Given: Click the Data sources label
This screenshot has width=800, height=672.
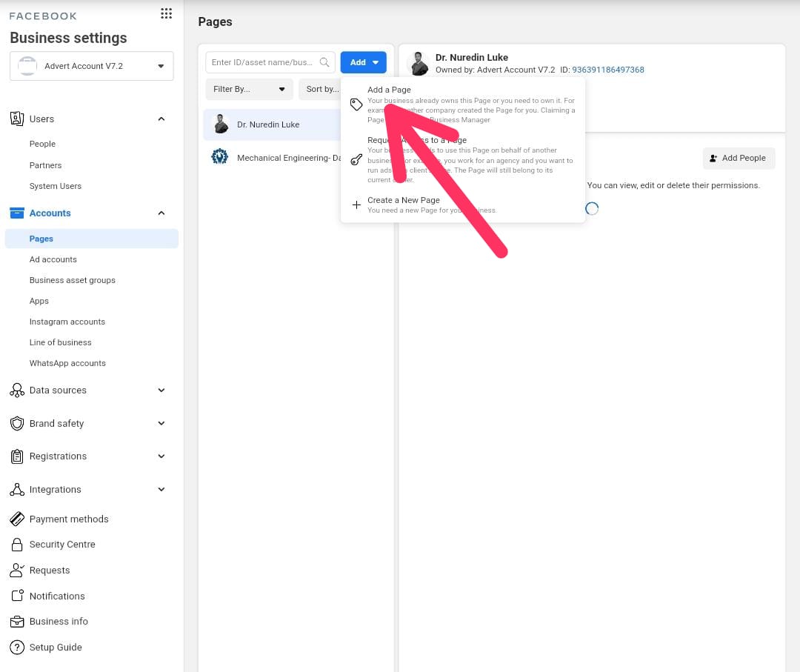Looking at the screenshot, I should [x=59, y=390].
